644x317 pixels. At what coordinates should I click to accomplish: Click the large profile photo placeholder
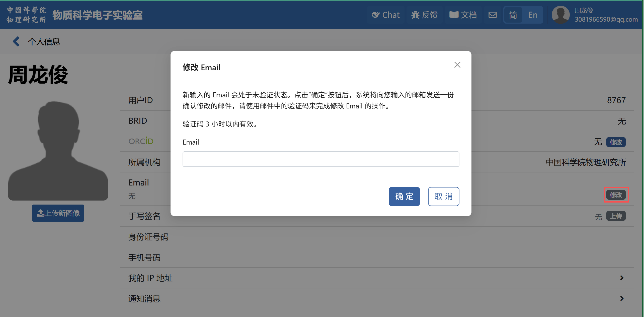[58, 151]
